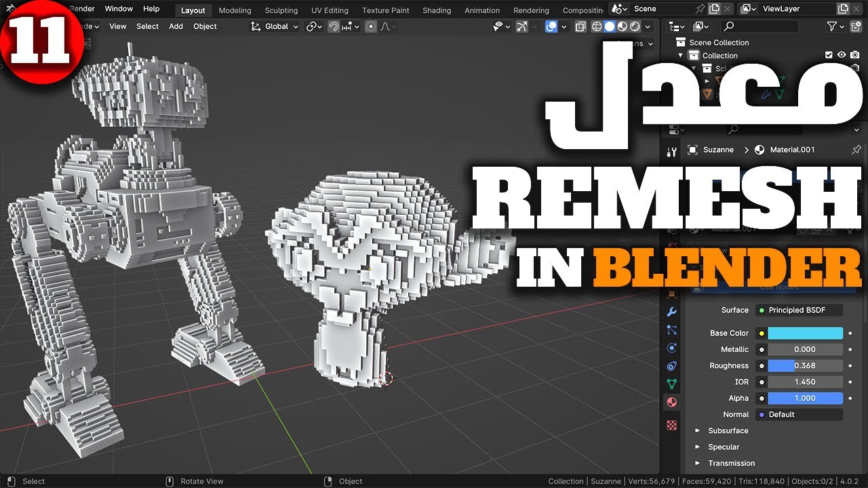Open the Material properties tab
868x488 pixels.
[x=672, y=402]
